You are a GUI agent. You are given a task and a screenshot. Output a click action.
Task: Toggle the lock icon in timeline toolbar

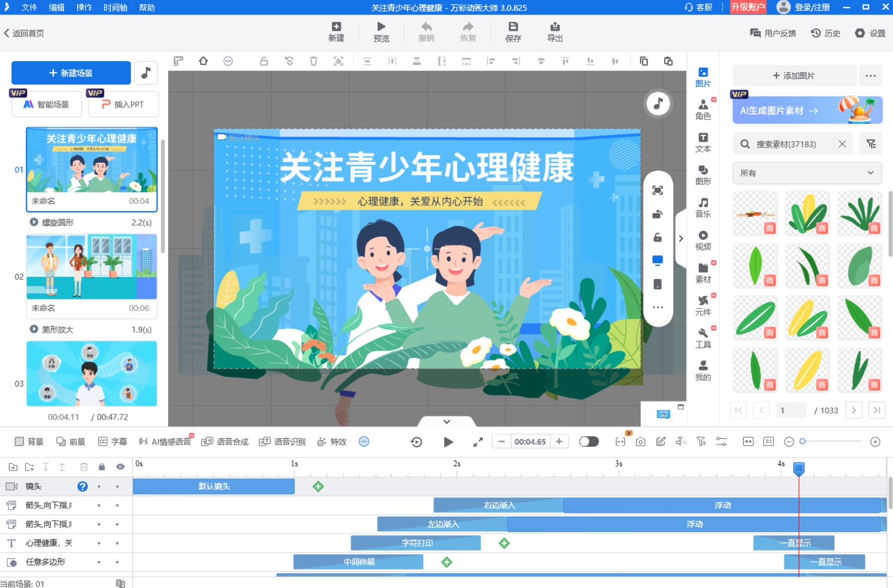[102, 466]
